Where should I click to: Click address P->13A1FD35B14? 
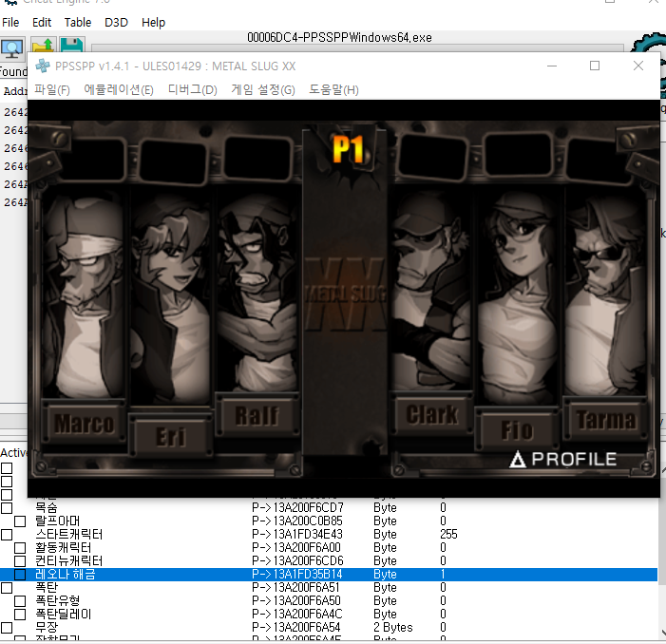(x=296, y=575)
